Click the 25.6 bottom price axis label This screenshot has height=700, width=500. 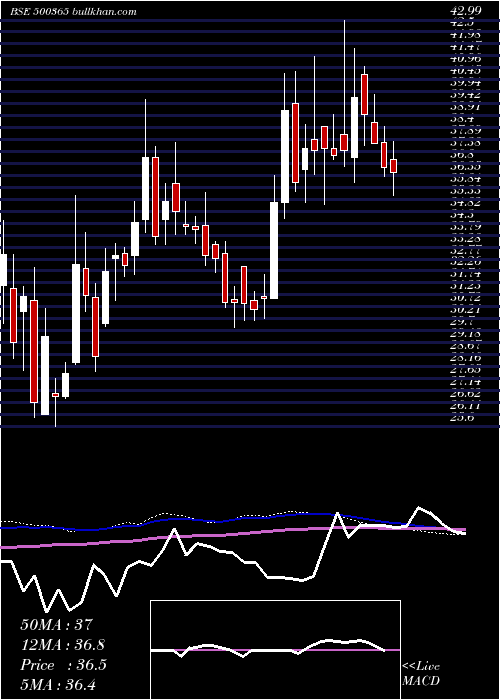[462, 418]
